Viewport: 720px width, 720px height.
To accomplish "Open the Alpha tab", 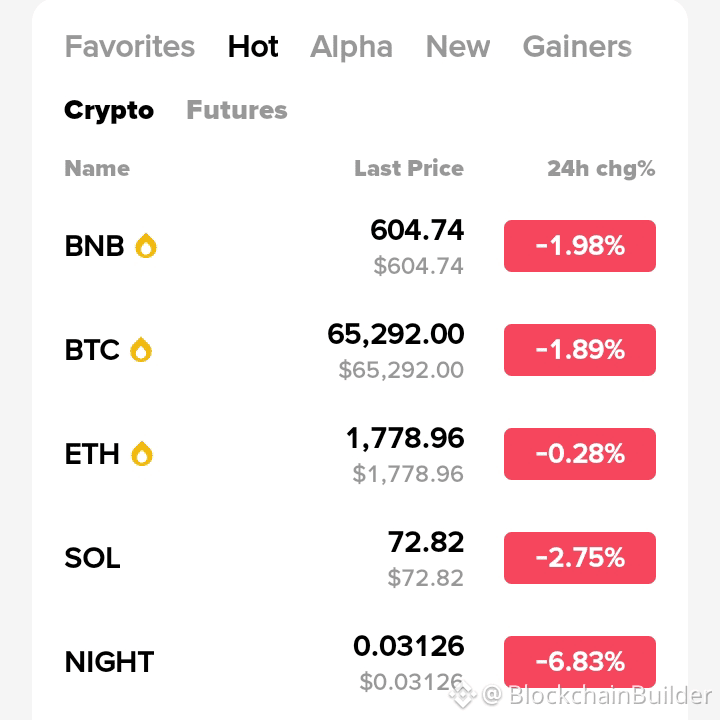I will click(x=352, y=46).
